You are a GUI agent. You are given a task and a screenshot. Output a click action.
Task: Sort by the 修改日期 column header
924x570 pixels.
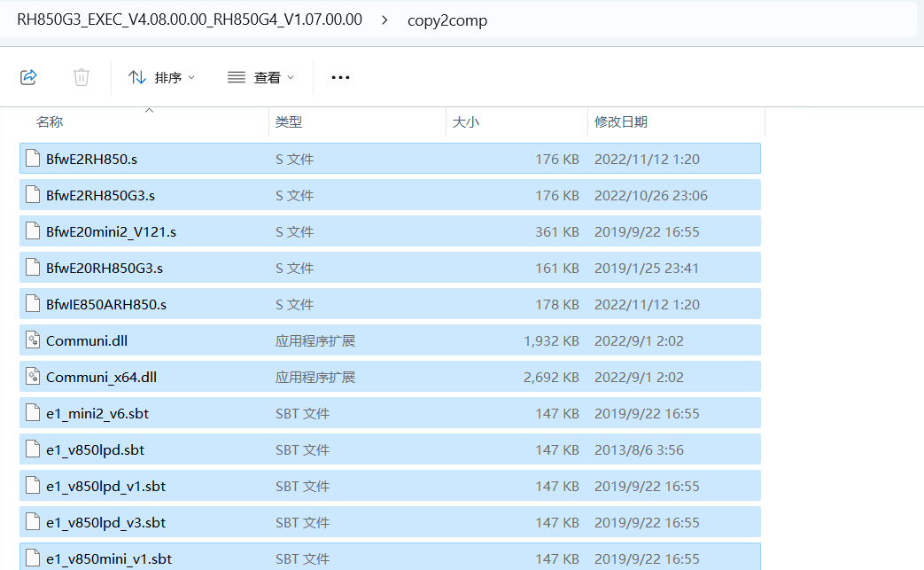[x=621, y=122]
